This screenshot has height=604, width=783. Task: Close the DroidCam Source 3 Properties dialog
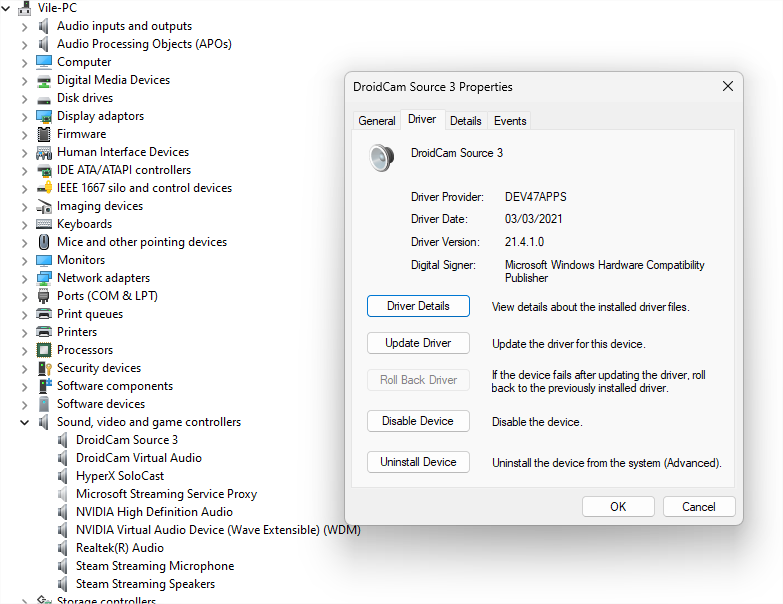[728, 86]
